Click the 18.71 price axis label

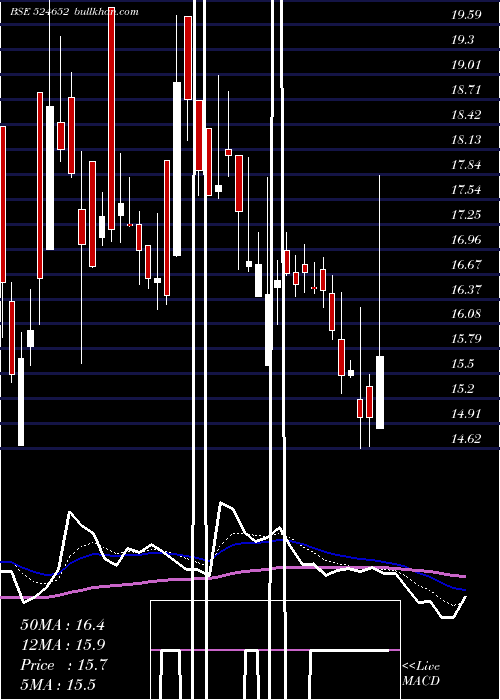[x=466, y=90]
